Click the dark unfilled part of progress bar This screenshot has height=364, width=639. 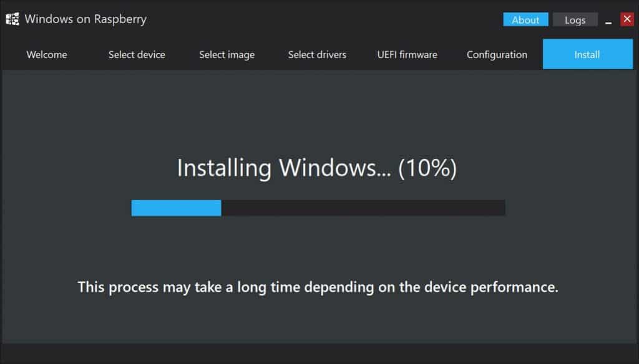point(363,208)
